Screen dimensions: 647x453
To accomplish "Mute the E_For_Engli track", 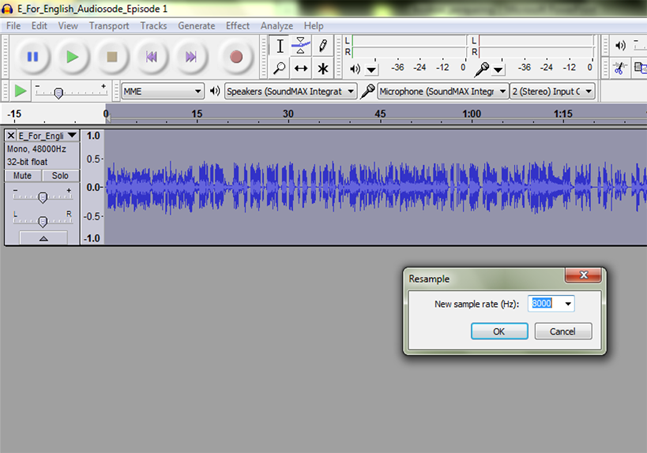I will point(22,176).
